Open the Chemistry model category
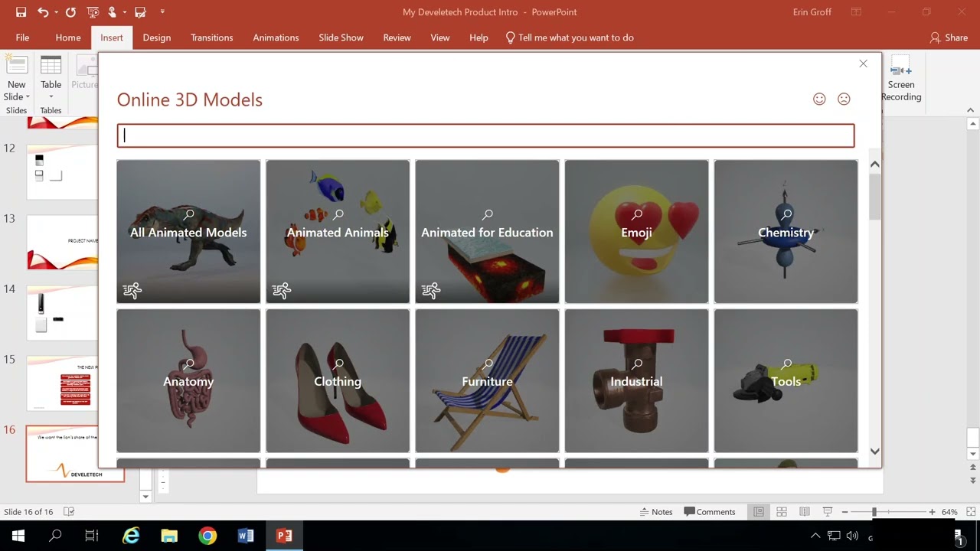 786,231
